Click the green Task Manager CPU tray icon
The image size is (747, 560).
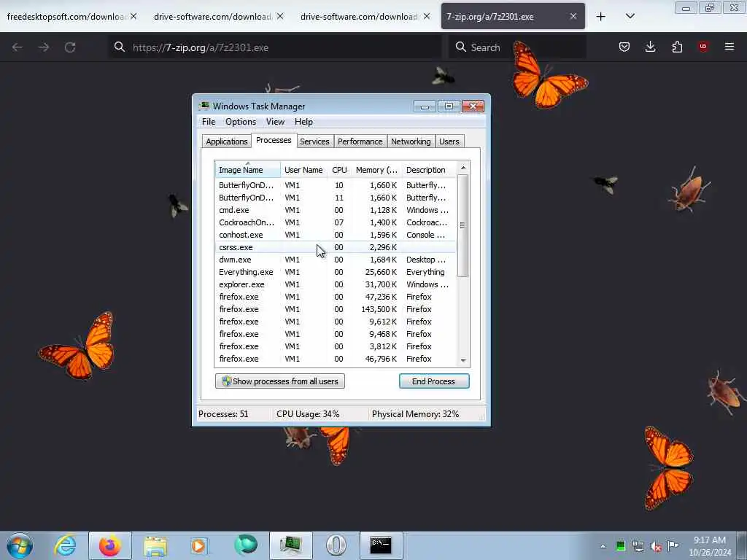(620, 546)
